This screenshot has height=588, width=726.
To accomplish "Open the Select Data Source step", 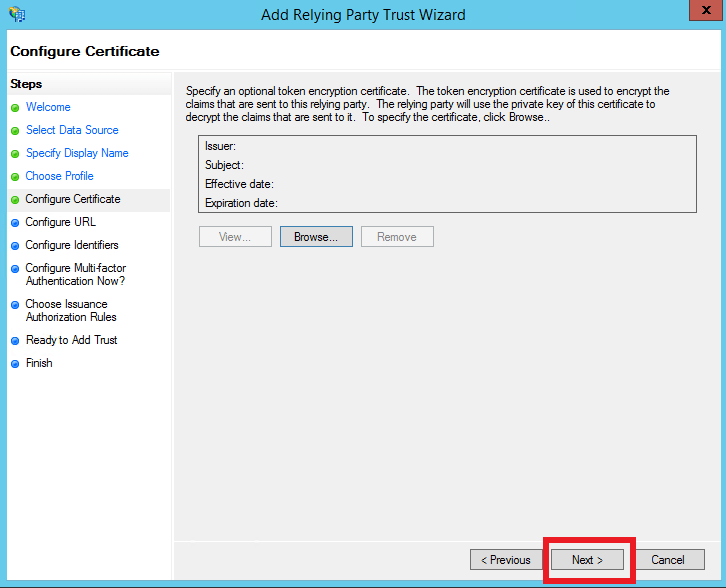I will click(x=72, y=130).
